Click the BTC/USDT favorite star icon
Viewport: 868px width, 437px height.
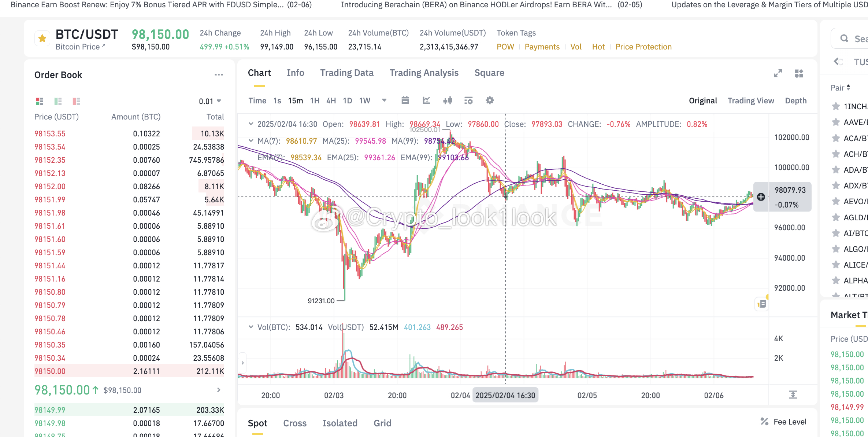[x=42, y=38]
